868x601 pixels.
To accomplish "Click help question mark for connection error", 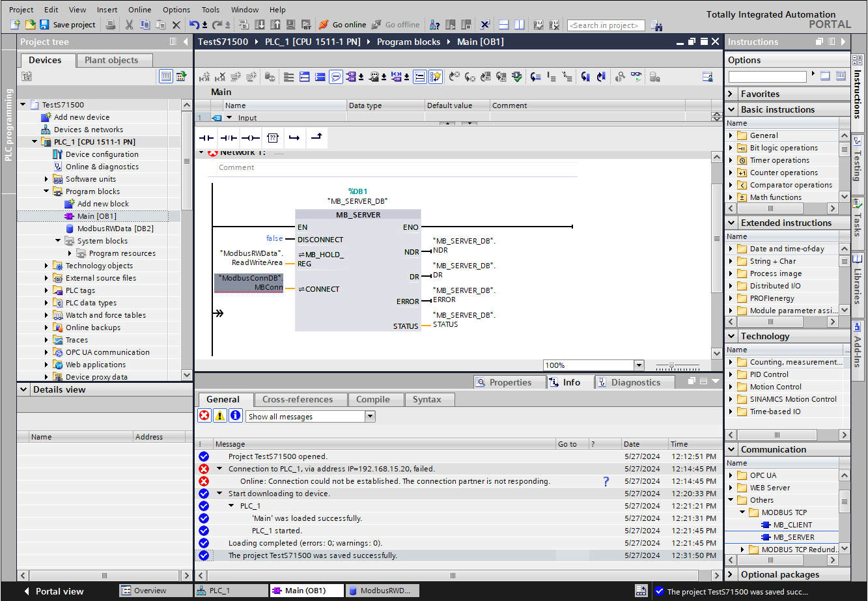I will [606, 481].
